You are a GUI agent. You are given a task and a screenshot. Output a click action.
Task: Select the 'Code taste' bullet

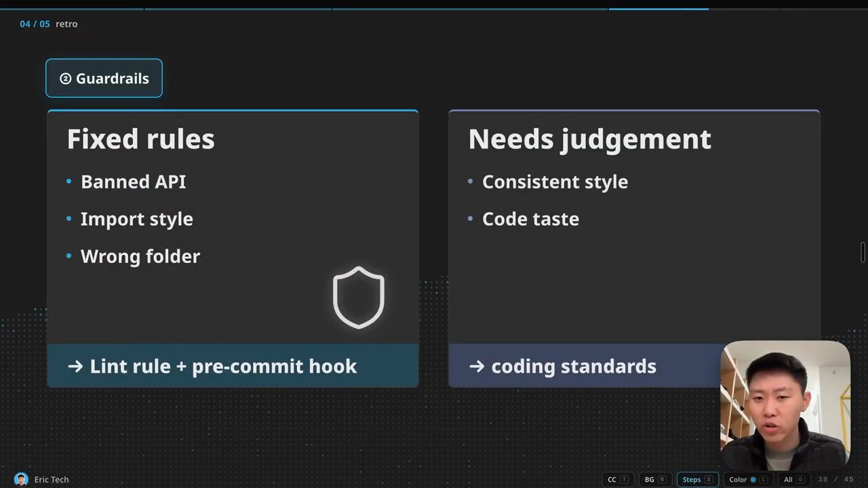tap(530, 219)
